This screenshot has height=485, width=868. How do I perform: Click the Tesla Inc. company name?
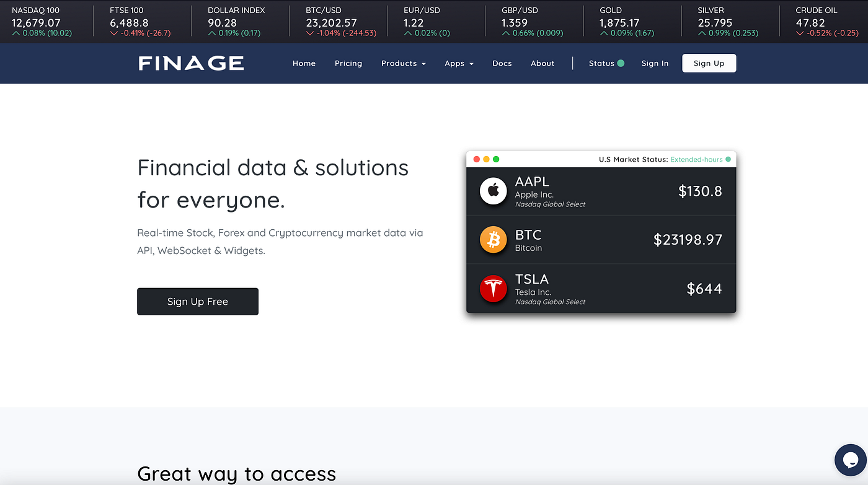tap(533, 292)
